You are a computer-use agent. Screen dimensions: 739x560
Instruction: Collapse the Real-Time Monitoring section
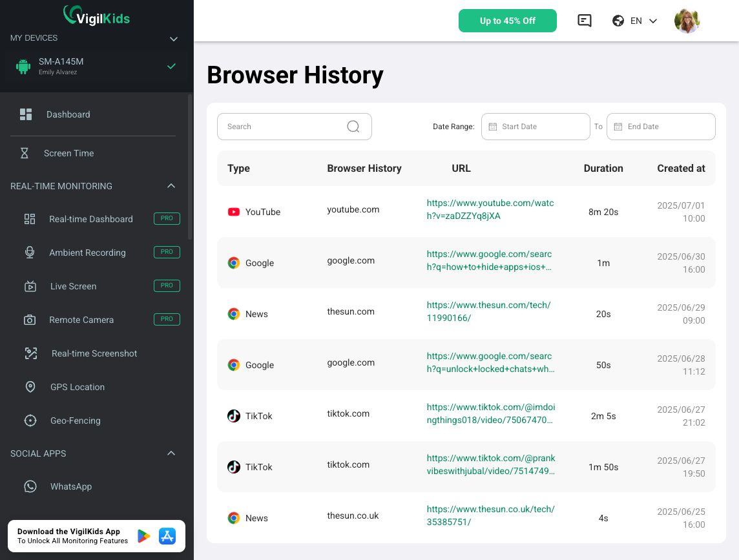click(x=171, y=186)
